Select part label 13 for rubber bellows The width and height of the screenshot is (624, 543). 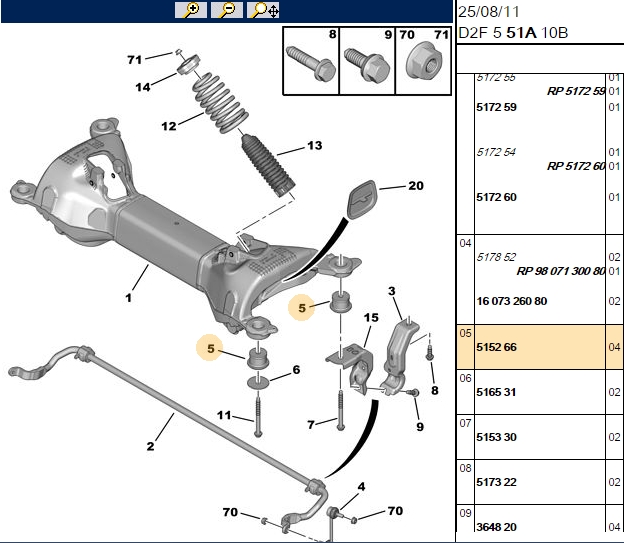[x=314, y=145]
